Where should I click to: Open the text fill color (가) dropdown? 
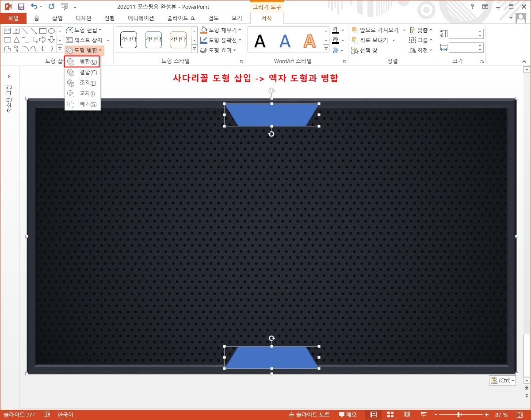tap(343, 30)
